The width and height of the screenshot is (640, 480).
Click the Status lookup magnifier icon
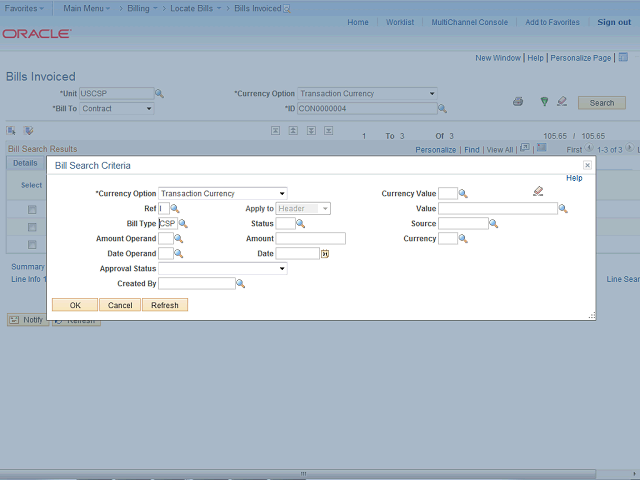coord(300,224)
